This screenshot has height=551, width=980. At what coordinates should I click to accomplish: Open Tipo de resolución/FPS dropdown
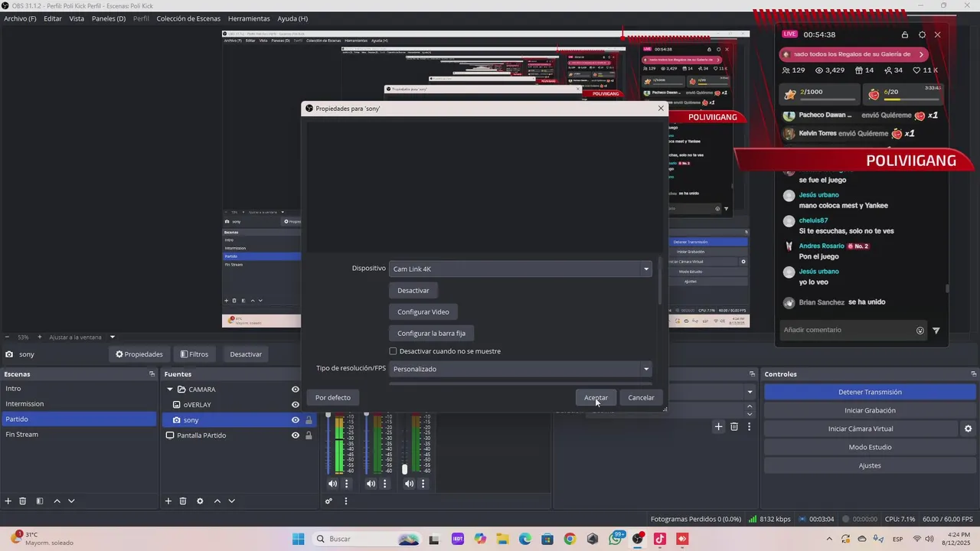coord(521,369)
